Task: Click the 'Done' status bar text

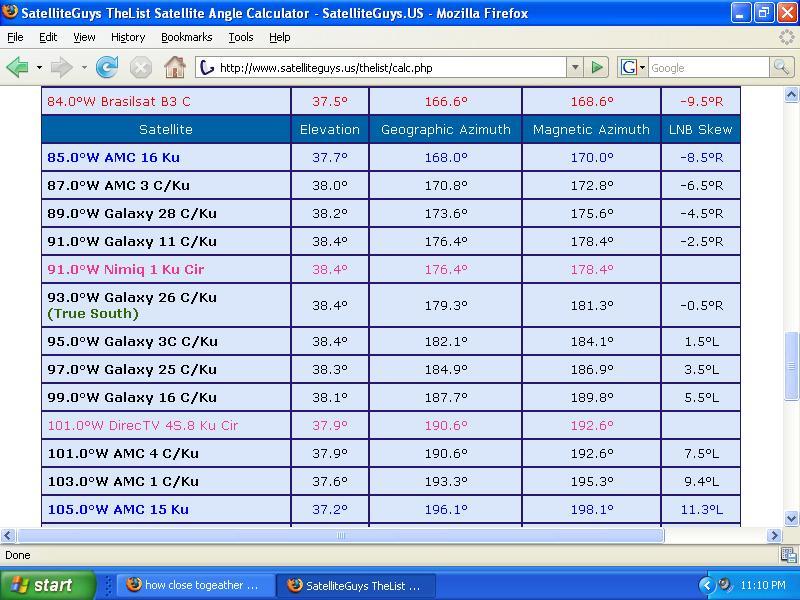Action: tap(18, 555)
